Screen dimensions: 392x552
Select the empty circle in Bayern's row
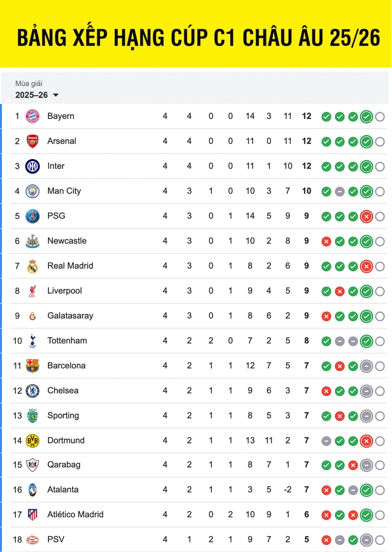380,117
